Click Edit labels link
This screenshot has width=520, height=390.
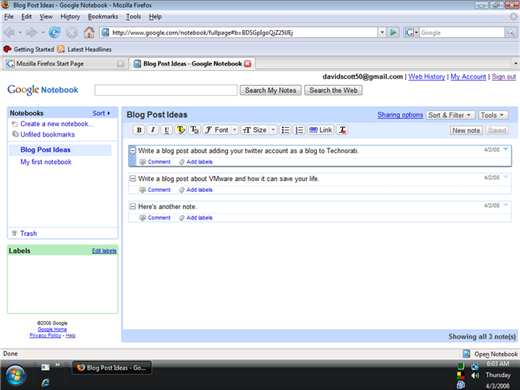coord(104,251)
